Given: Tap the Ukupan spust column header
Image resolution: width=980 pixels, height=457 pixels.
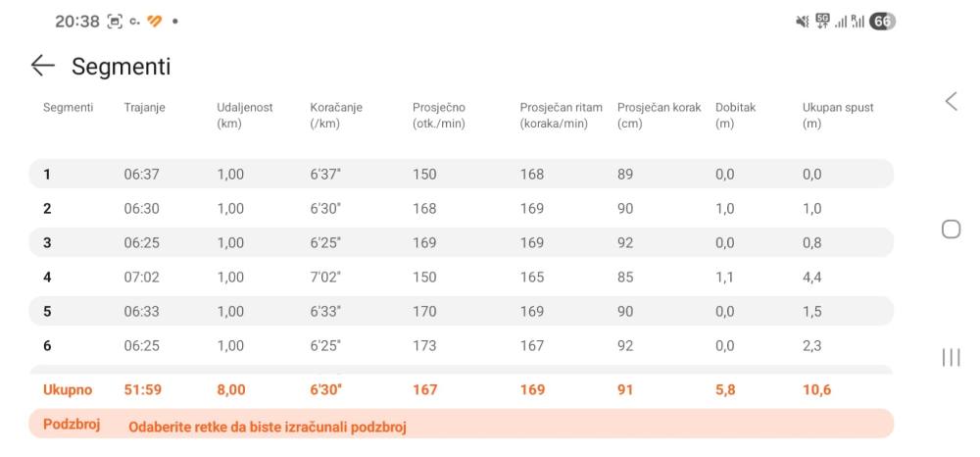Looking at the screenshot, I should click(838, 116).
